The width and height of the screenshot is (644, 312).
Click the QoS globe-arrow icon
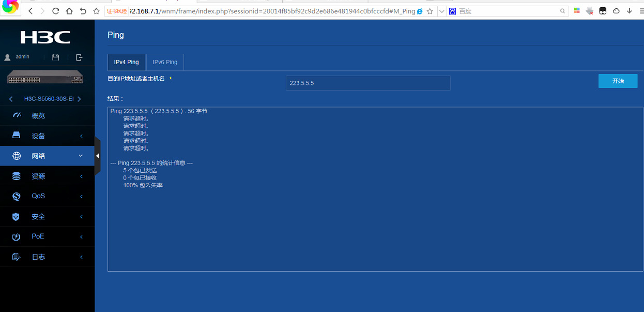click(x=17, y=196)
